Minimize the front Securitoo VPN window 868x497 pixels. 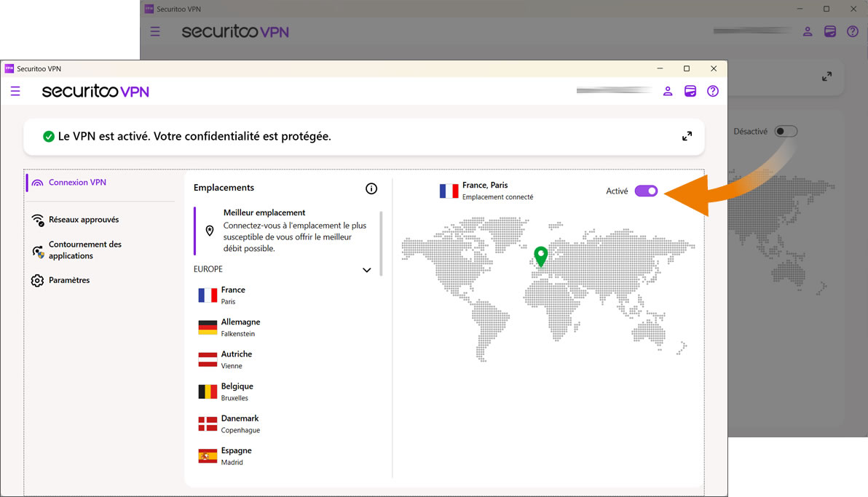tap(660, 68)
